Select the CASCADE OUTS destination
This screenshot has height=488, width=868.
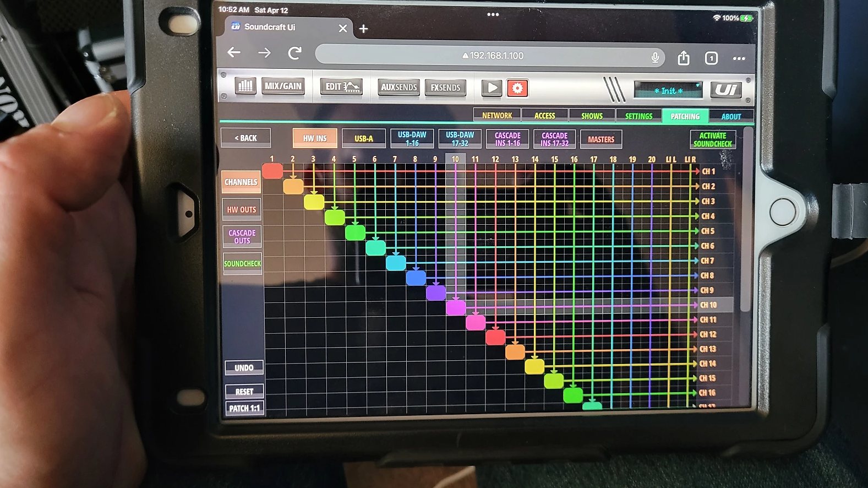242,237
